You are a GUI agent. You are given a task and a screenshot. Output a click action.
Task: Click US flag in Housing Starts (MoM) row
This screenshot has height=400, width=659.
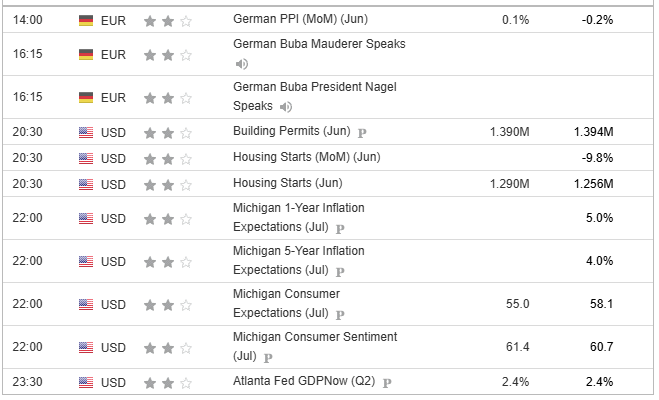(86, 158)
